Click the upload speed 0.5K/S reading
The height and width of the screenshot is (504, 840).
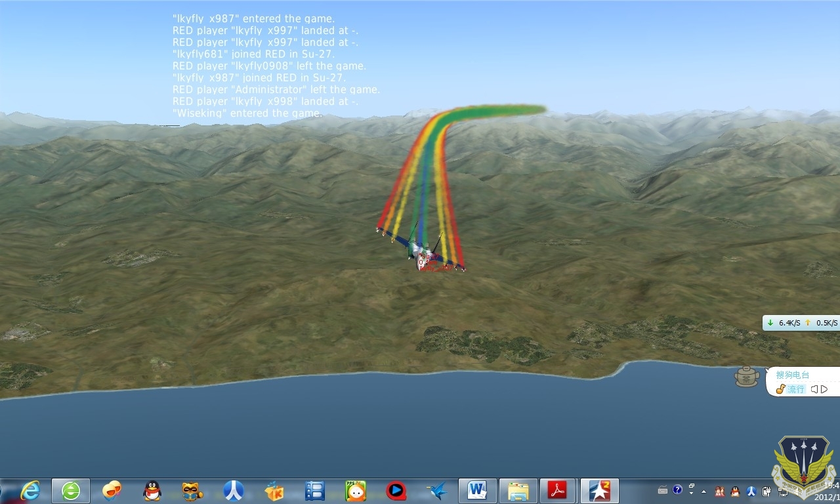[827, 323]
